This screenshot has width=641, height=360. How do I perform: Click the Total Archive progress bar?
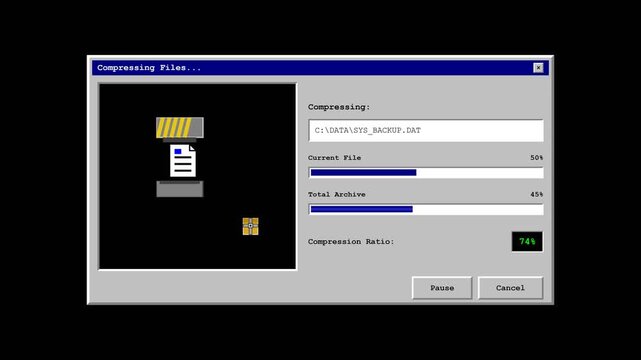[x=426, y=209]
